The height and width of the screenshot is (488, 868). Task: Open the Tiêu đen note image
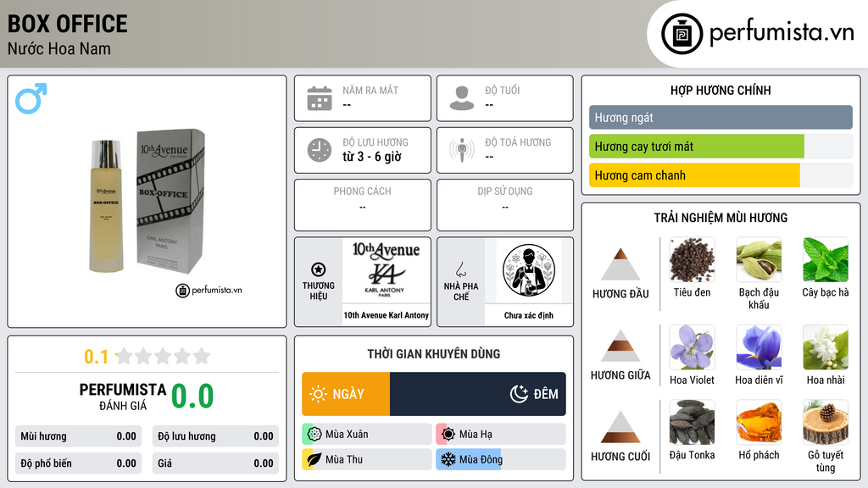[692, 259]
